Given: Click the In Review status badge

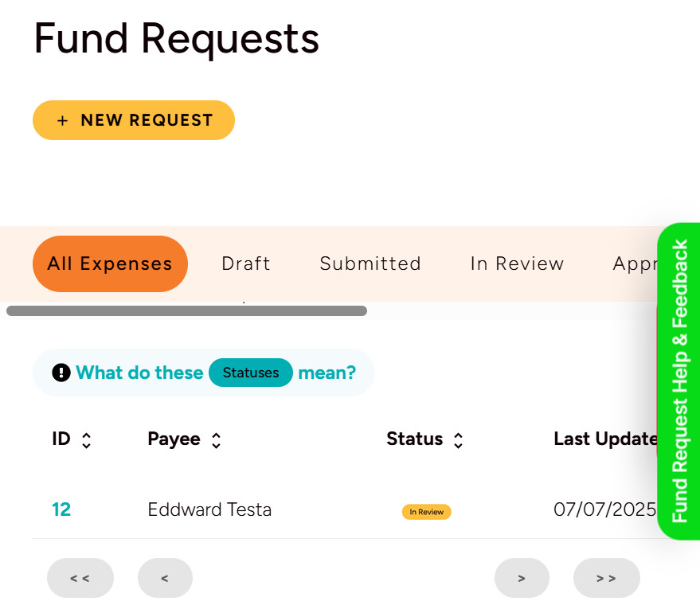Looking at the screenshot, I should pyautogui.click(x=426, y=512).
